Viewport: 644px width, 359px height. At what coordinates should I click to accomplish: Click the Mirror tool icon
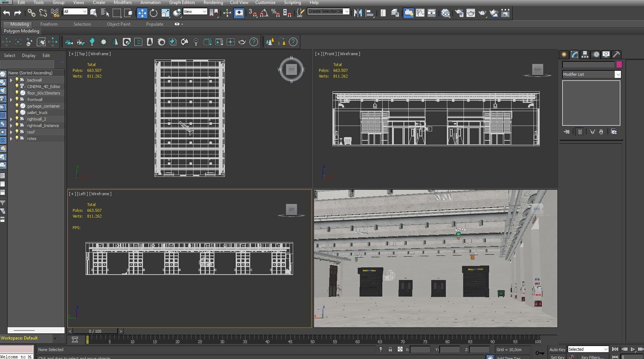pos(358,13)
